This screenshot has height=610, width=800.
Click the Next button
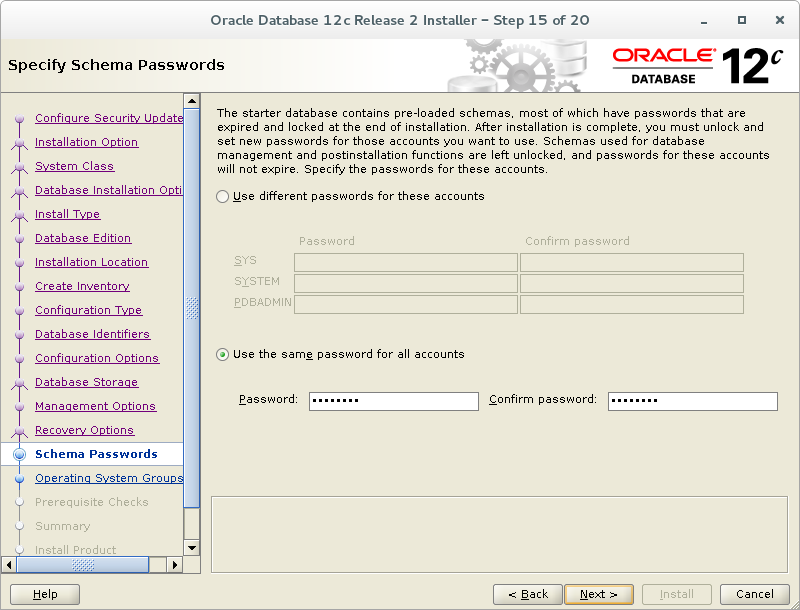click(599, 594)
